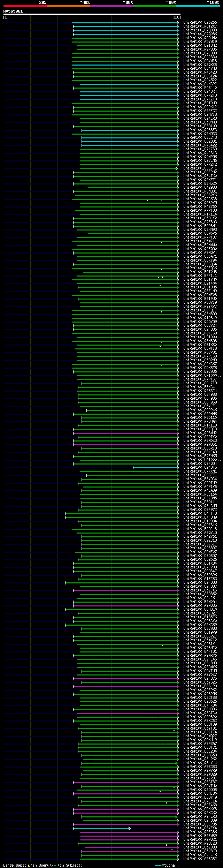This screenshot has width=223, height=868.
Task: Open hit UniRef100_B4FTF8
Action: 200,514
